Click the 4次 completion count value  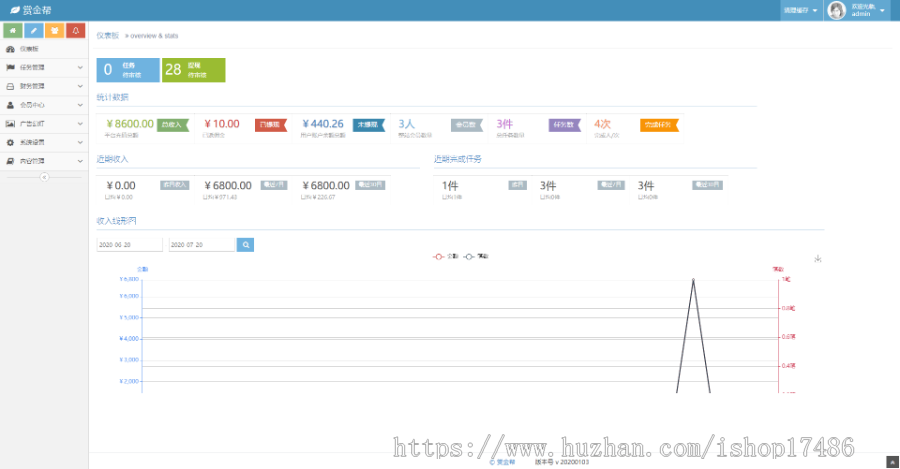click(602, 124)
